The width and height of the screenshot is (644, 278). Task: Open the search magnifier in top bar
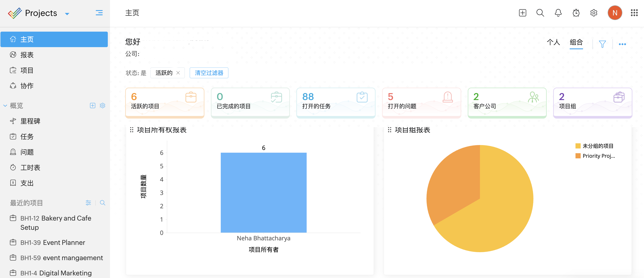540,13
